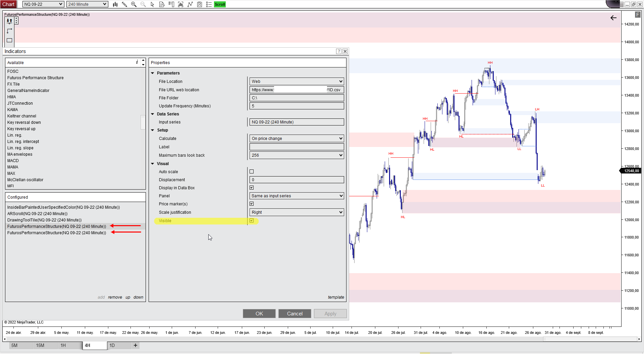The width and height of the screenshot is (644, 354).
Task: Toggle Display in Data Box checkbox
Action: point(252,188)
